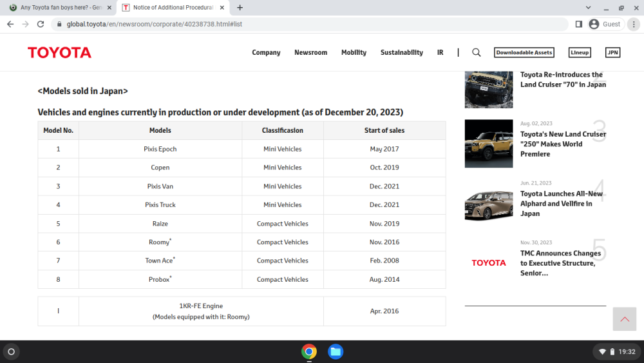This screenshot has width=644, height=363.
Task: Click the Toyota logo article thumbnail
Action: pyautogui.click(x=489, y=263)
